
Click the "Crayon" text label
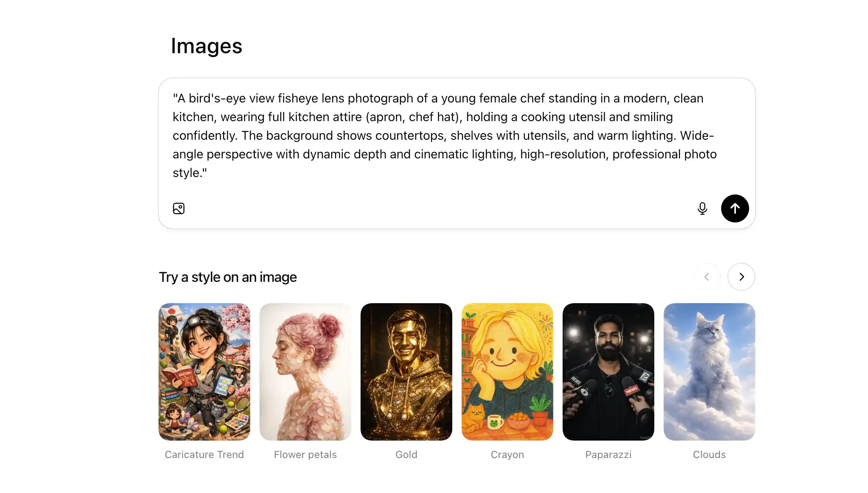(x=507, y=455)
